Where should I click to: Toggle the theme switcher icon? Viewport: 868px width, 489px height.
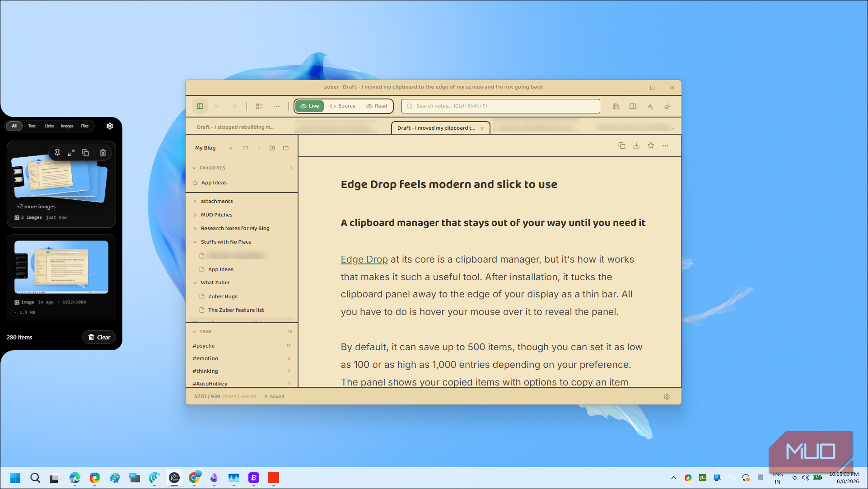(x=667, y=106)
